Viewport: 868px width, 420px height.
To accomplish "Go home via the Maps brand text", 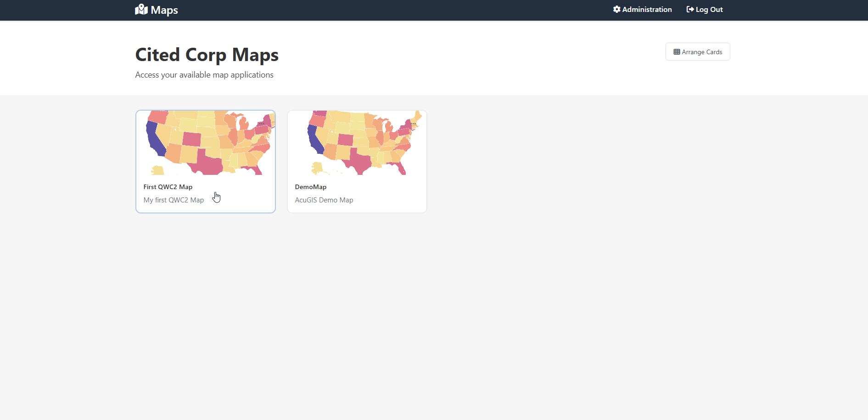I will [164, 10].
